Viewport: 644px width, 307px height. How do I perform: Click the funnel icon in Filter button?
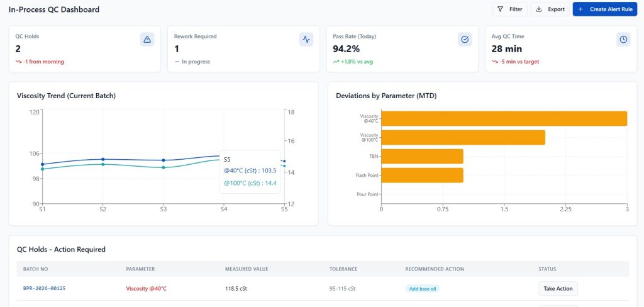tap(500, 9)
